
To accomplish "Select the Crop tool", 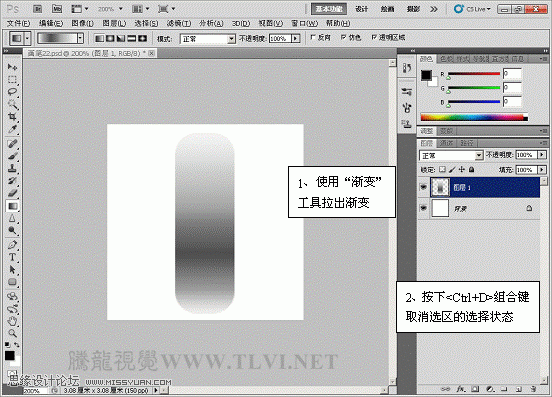I will tap(12, 116).
